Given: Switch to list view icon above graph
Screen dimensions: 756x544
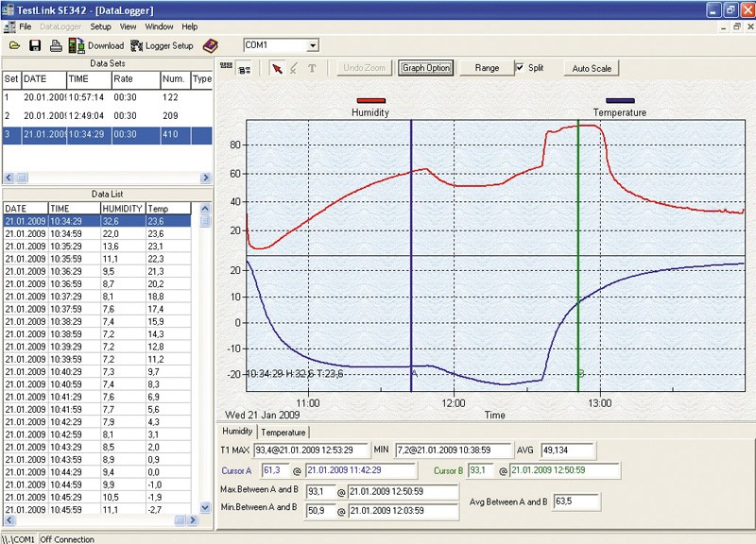Looking at the screenshot, I should click(245, 70).
